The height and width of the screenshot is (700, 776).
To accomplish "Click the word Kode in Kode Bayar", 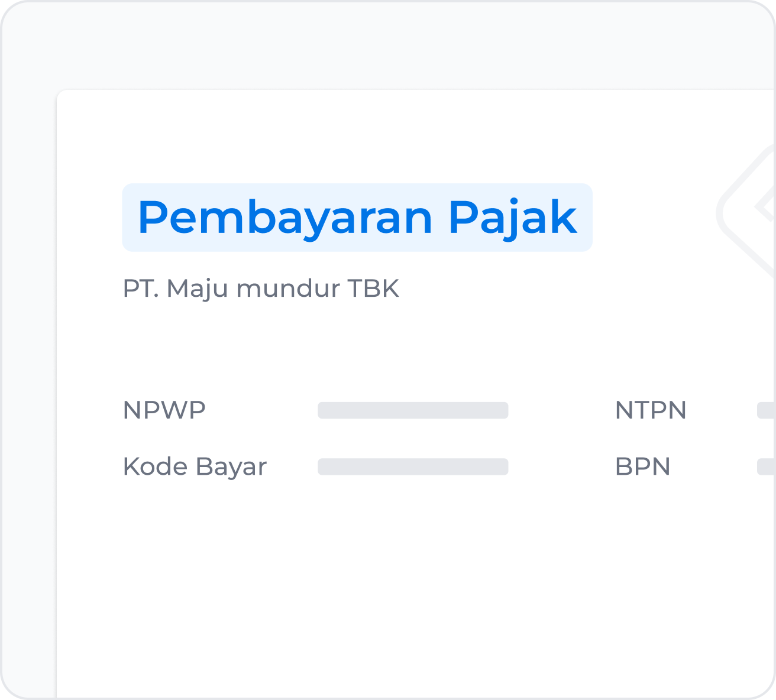I will [x=156, y=466].
